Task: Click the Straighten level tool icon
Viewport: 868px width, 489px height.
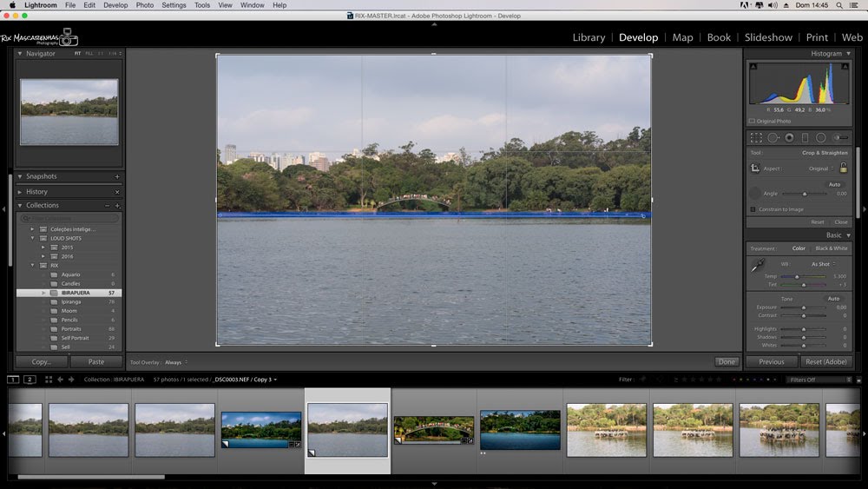Action: pos(754,194)
